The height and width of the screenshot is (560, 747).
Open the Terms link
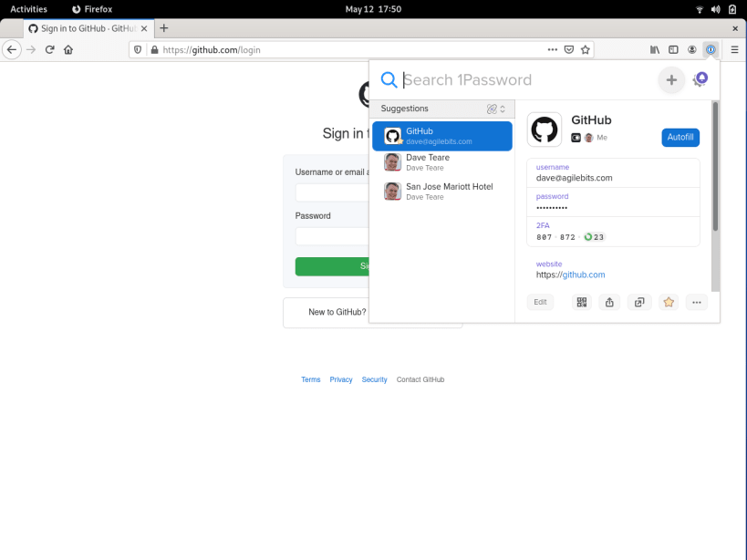pyautogui.click(x=311, y=379)
